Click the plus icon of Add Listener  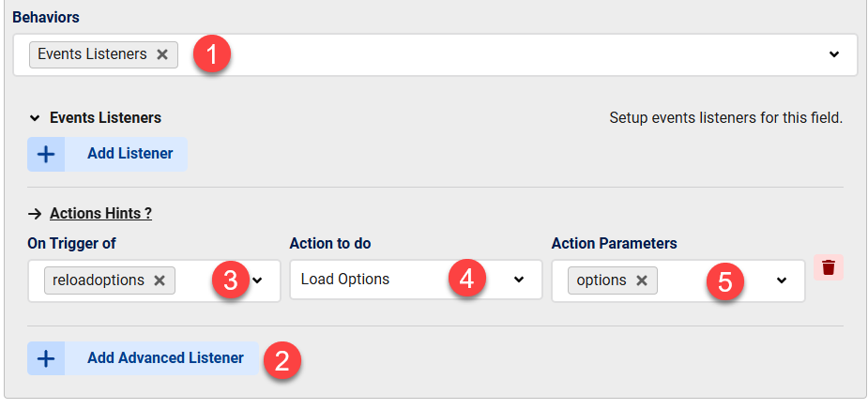coord(46,154)
